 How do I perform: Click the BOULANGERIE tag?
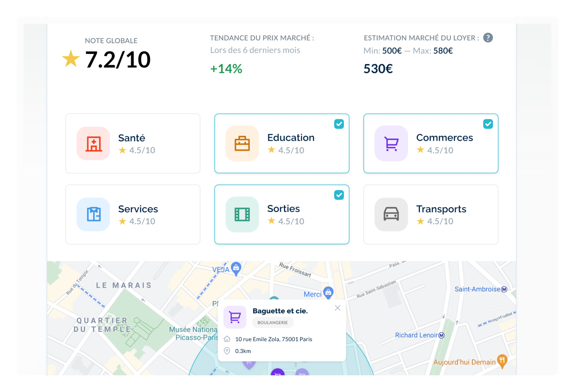[x=273, y=323]
